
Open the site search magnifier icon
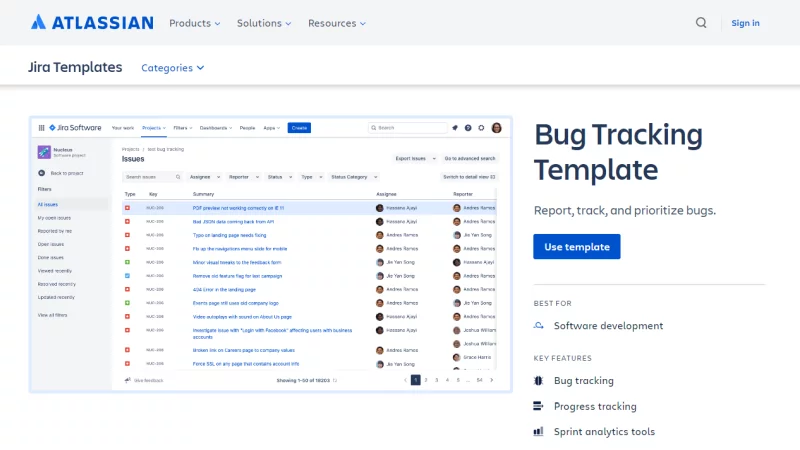[x=701, y=23]
